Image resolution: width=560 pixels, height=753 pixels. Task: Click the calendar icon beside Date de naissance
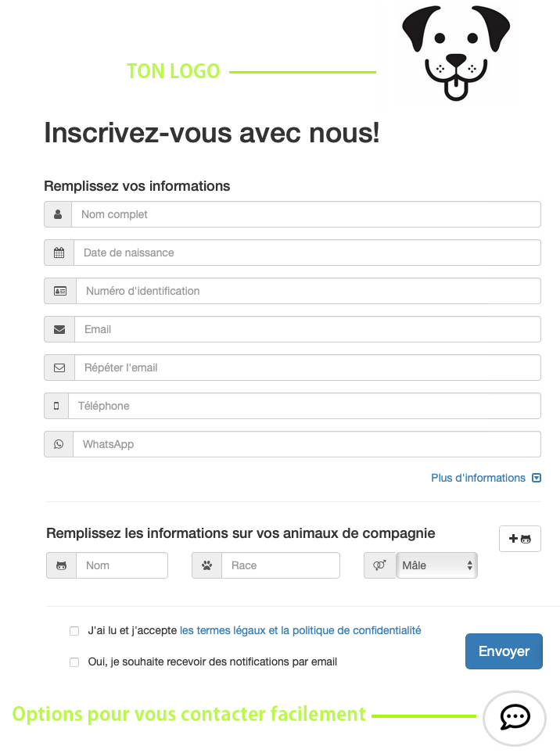(59, 253)
